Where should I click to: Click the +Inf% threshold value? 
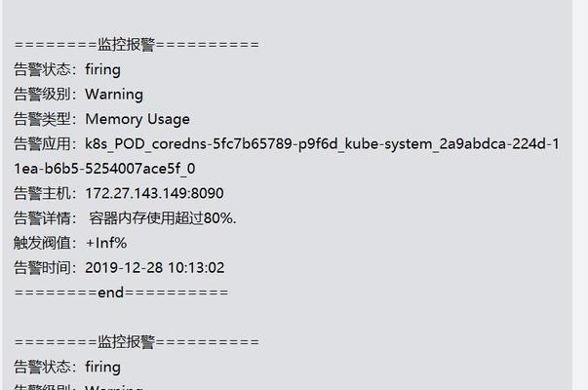click(x=106, y=243)
